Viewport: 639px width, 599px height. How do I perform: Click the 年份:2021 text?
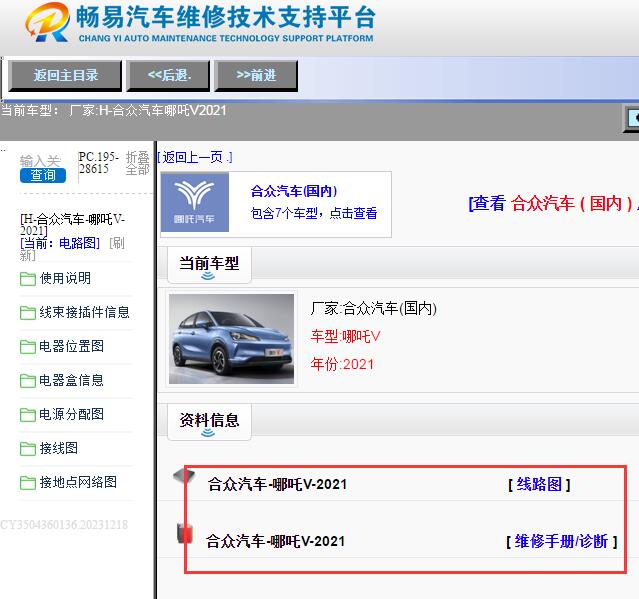[x=342, y=364]
